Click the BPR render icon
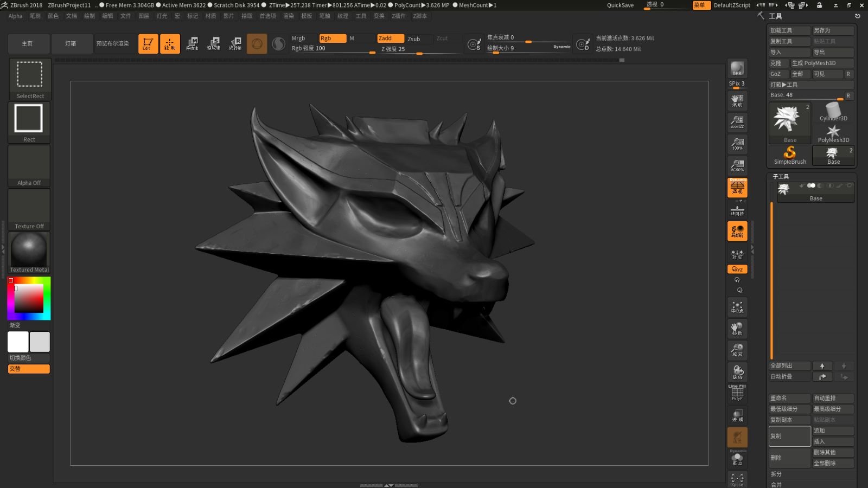Image resolution: width=868 pixels, height=488 pixels. [737, 68]
